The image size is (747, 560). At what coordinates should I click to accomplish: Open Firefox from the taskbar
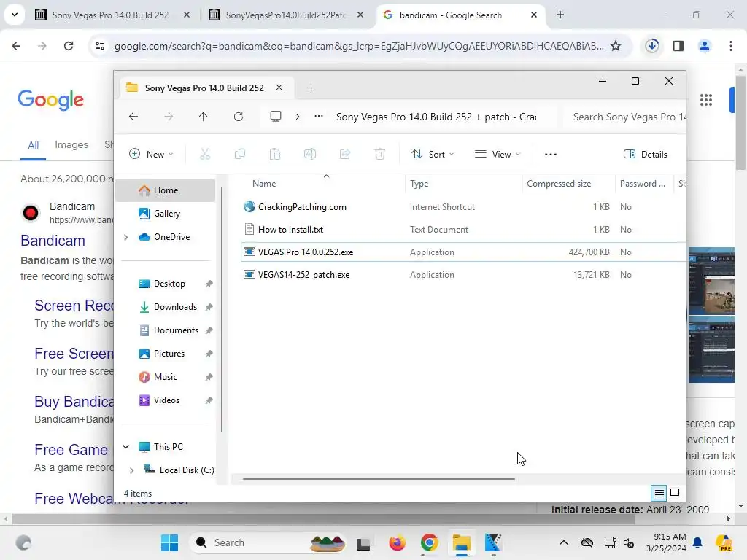click(397, 542)
